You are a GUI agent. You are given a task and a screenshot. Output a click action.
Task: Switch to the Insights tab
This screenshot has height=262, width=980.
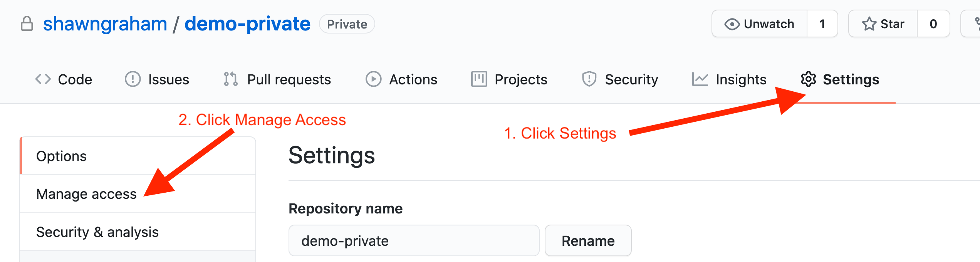pos(729,79)
